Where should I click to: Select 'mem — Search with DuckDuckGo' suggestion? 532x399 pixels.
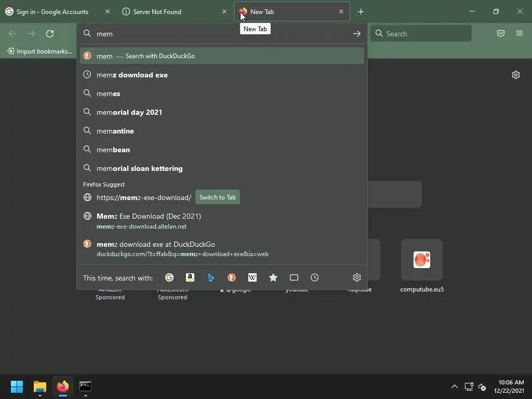coord(222,56)
